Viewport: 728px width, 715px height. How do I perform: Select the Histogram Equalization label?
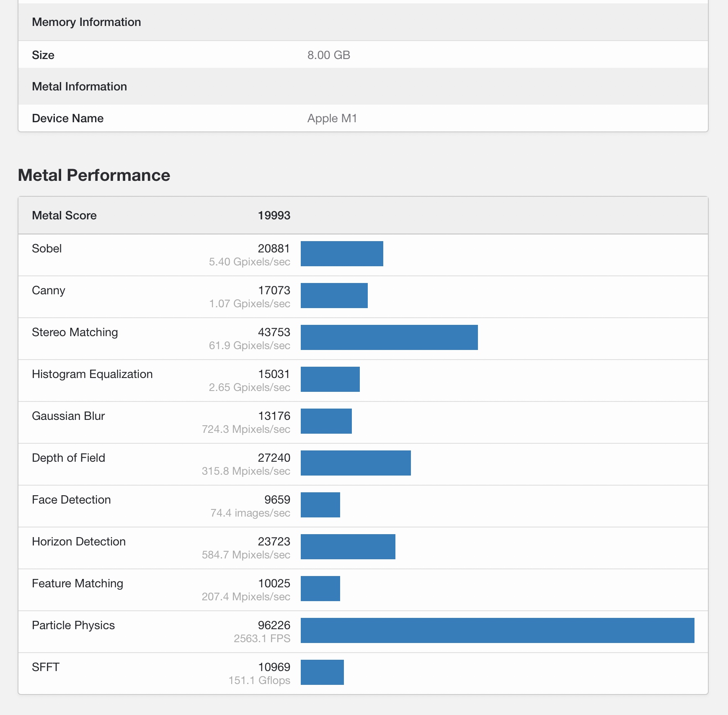pyautogui.click(x=93, y=374)
